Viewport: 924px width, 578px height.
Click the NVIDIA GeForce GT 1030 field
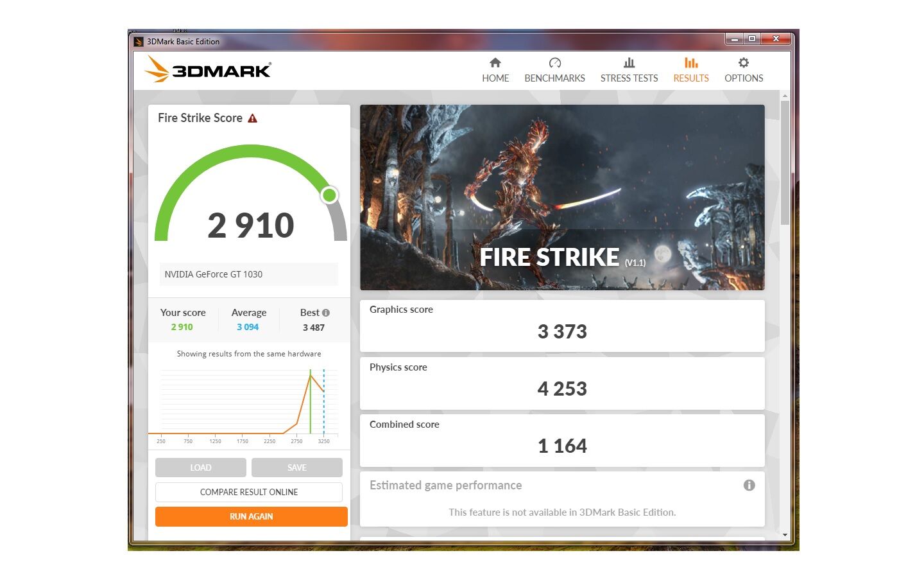tap(249, 274)
